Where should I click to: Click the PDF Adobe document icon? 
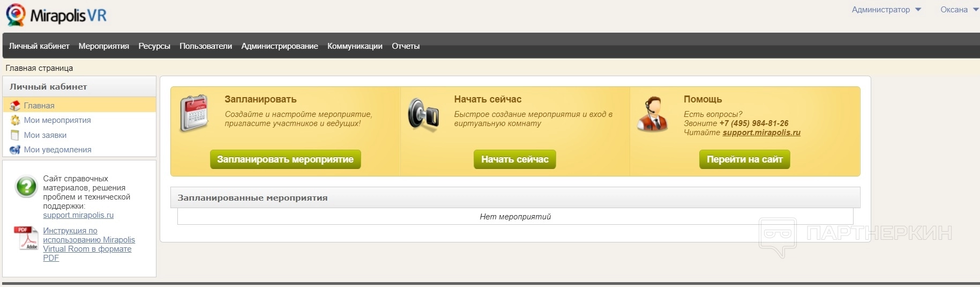(x=25, y=238)
